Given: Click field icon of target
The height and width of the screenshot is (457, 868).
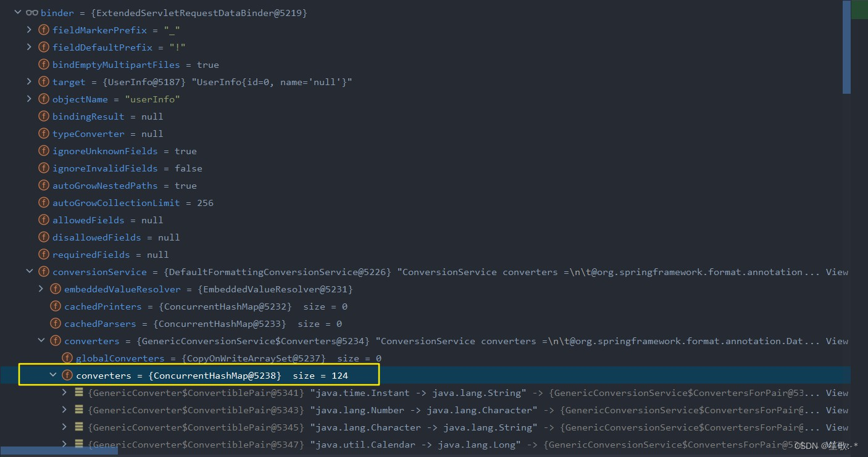Looking at the screenshot, I should [43, 81].
